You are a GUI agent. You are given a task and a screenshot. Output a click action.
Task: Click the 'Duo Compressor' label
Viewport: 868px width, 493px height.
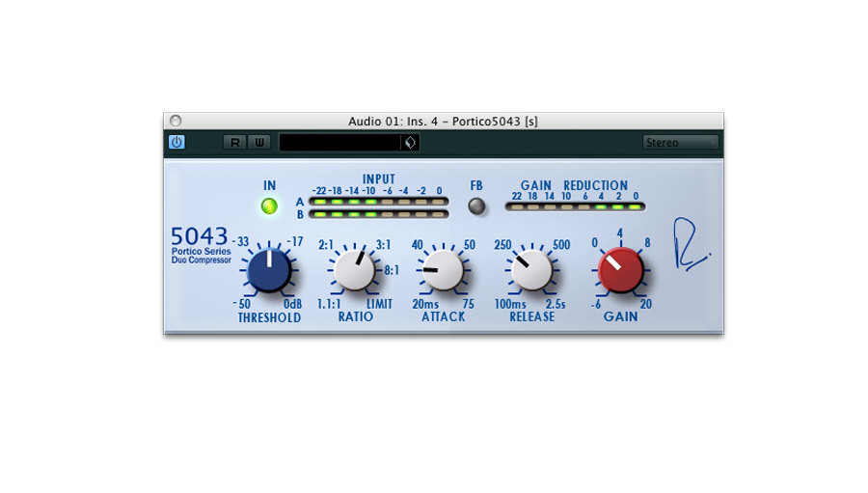click(201, 260)
